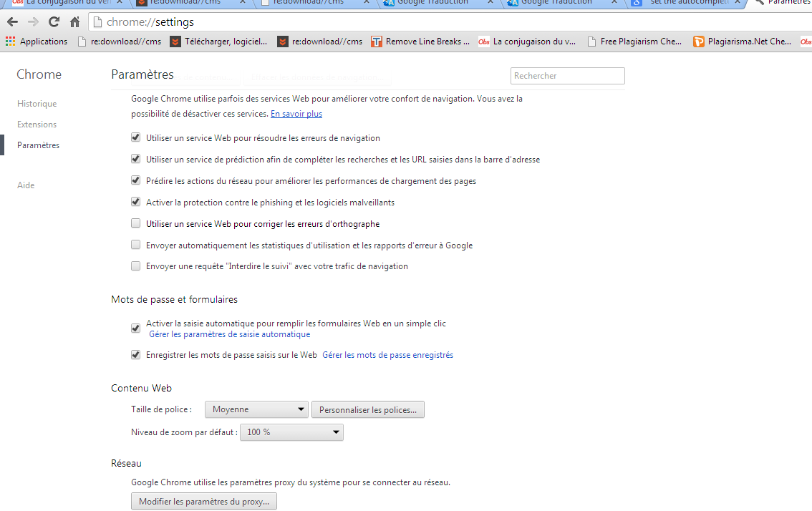The width and height of the screenshot is (812, 511).
Task: Click the En savoir plus link
Action: coord(296,114)
